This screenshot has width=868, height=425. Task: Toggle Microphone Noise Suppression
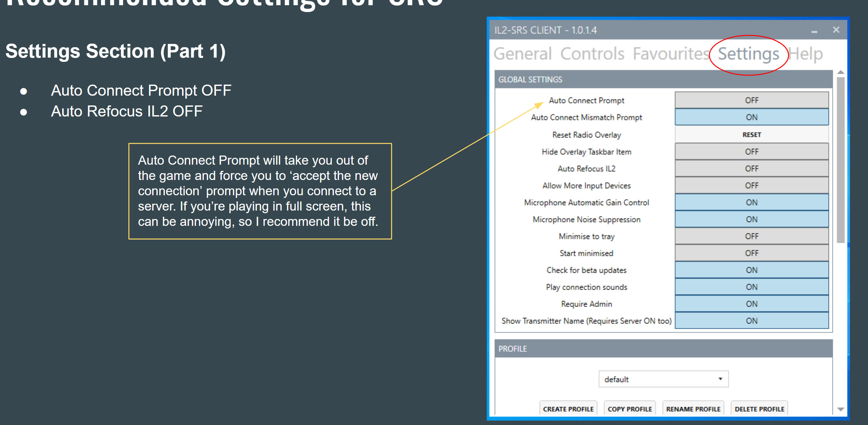click(x=751, y=219)
